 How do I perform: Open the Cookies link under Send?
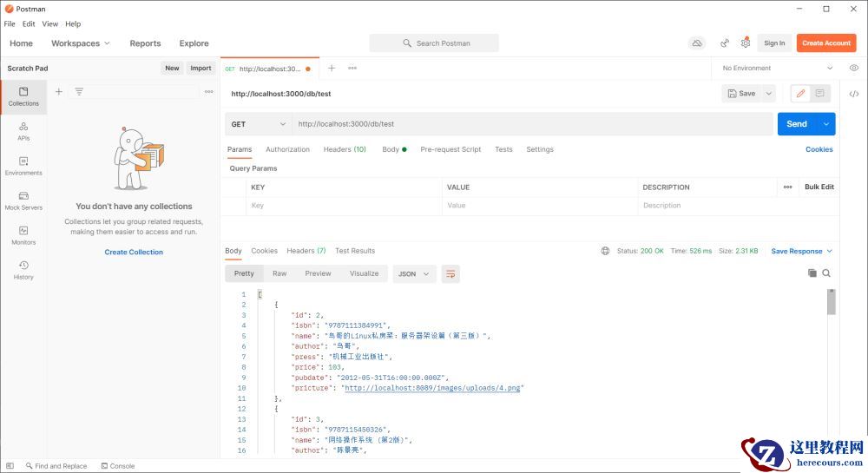[x=819, y=149]
